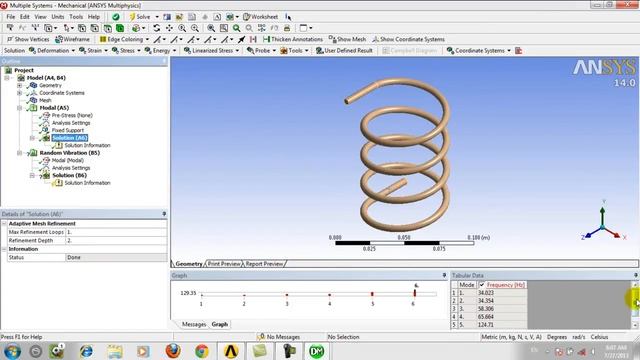
Task: Collapse the Random Vibration (B5) node
Action: 19,153
